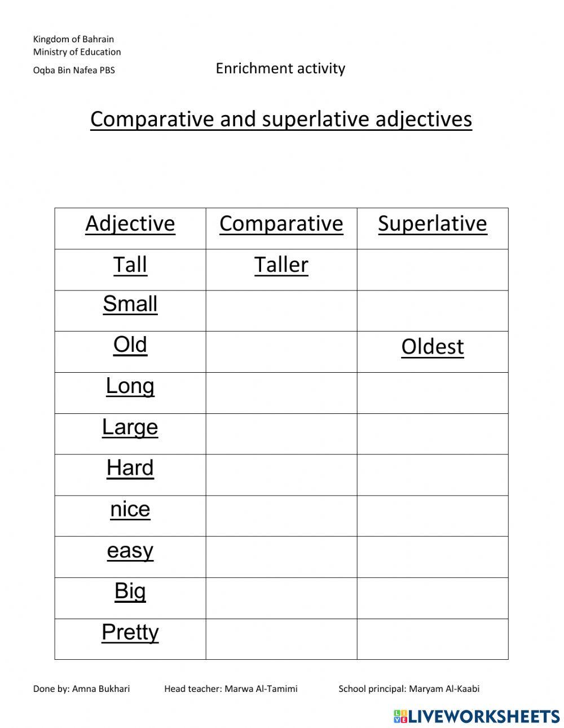Focus the superlative cell for Hard

tap(433, 475)
